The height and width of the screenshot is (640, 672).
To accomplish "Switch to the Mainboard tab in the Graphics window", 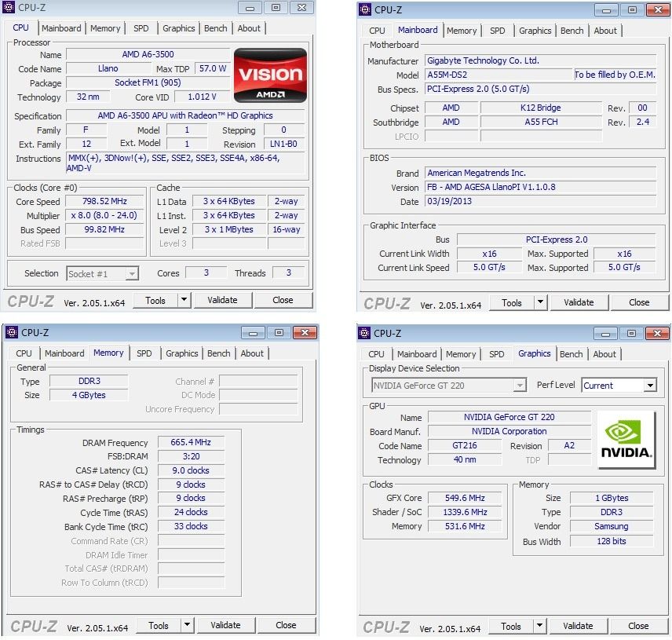I will pos(417,354).
